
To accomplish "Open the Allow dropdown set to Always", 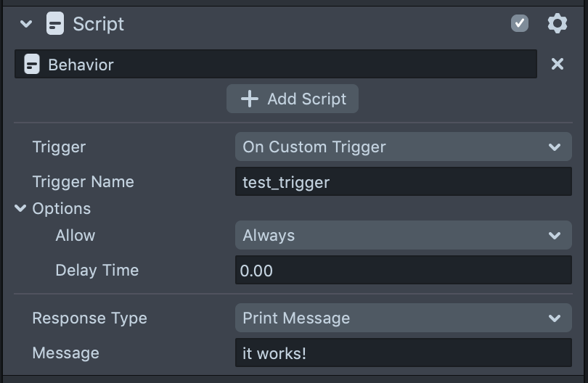I will coord(403,236).
